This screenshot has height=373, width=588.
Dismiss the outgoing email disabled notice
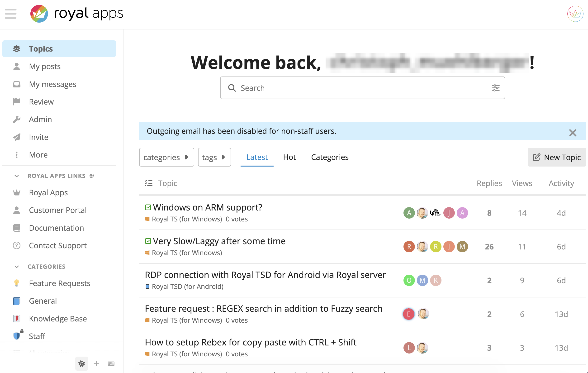point(573,133)
